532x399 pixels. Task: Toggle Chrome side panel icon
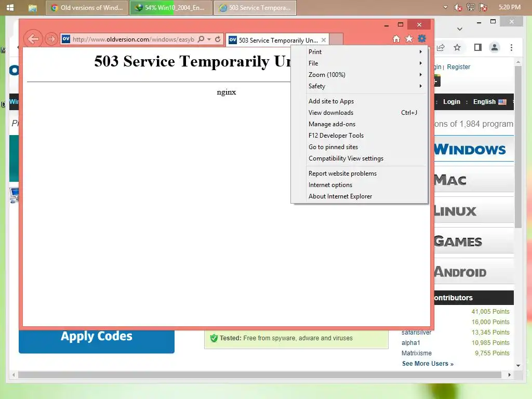point(478,47)
